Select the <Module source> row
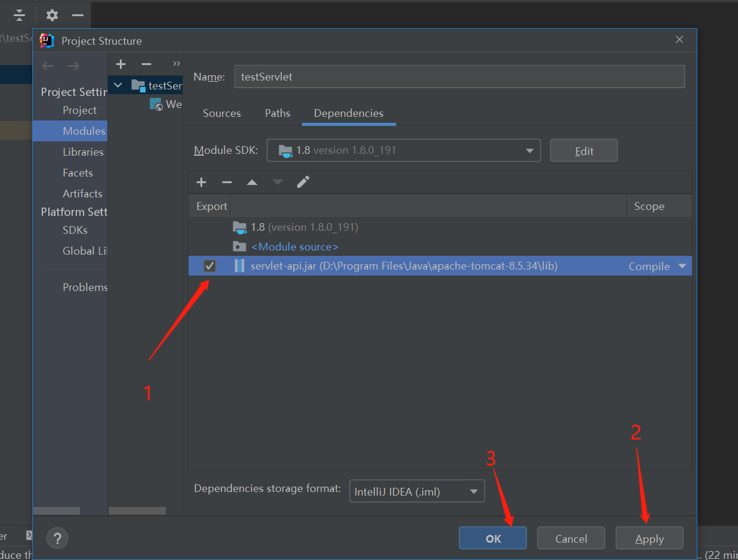This screenshot has height=560, width=738. 440,246
